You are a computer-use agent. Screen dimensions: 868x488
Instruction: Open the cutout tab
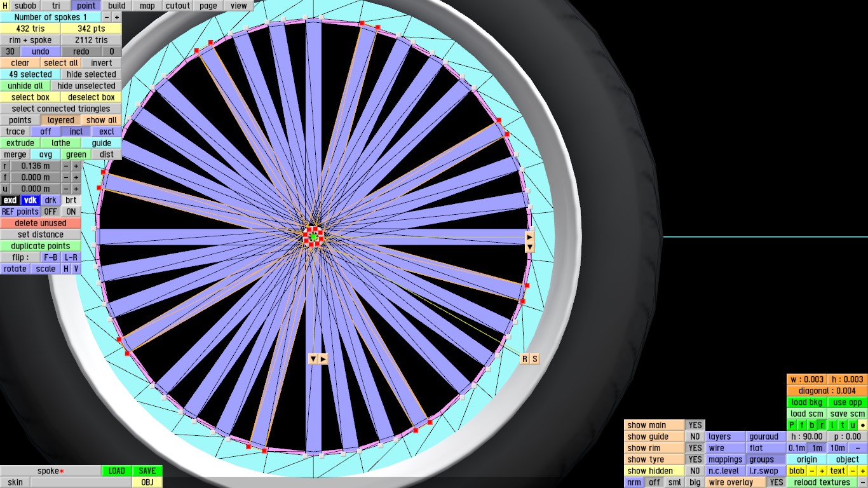178,6
